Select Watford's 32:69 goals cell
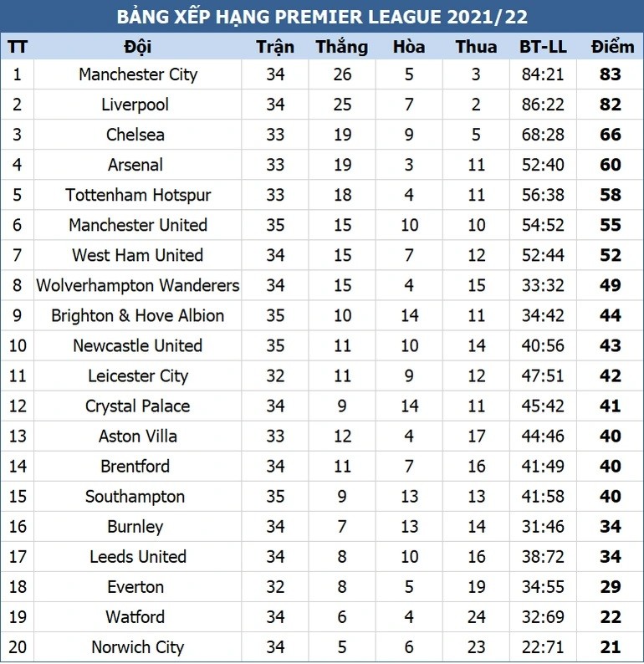The width and height of the screenshot is (644, 664). pyautogui.click(x=543, y=617)
